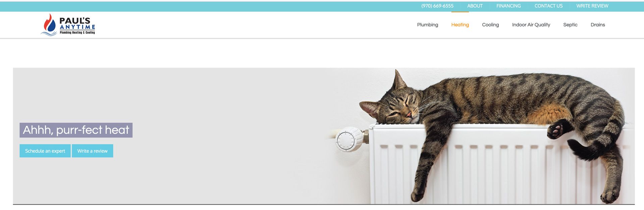
Task: Go to the Cooling section
Action: pyautogui.click(x=490, y=25)
